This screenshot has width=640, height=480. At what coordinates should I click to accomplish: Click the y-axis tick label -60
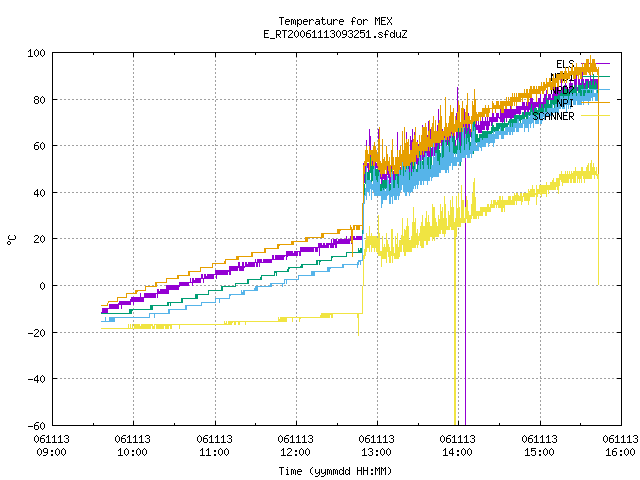[x=36, y=426]
